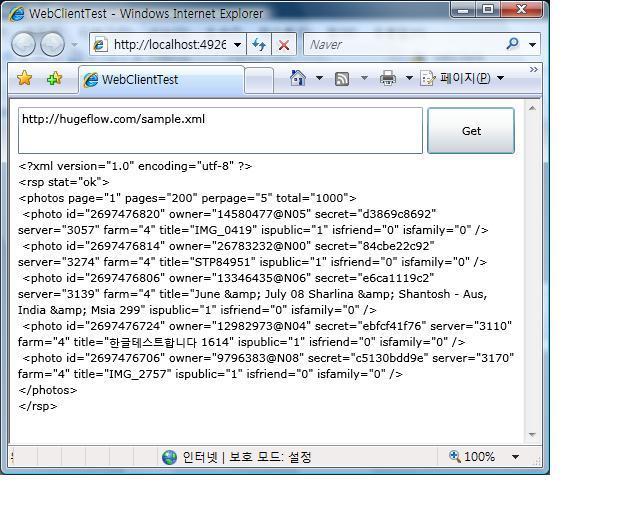The width and height of the screenshot is (640, 512).
Task: Run search with the magnifier icon
Action: click(x=512, y=44)
